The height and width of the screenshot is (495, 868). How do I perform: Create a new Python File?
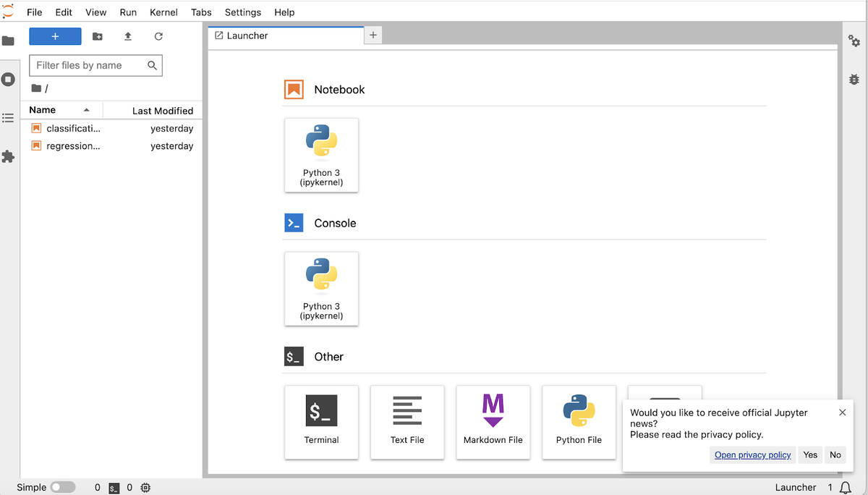point(579,422)
